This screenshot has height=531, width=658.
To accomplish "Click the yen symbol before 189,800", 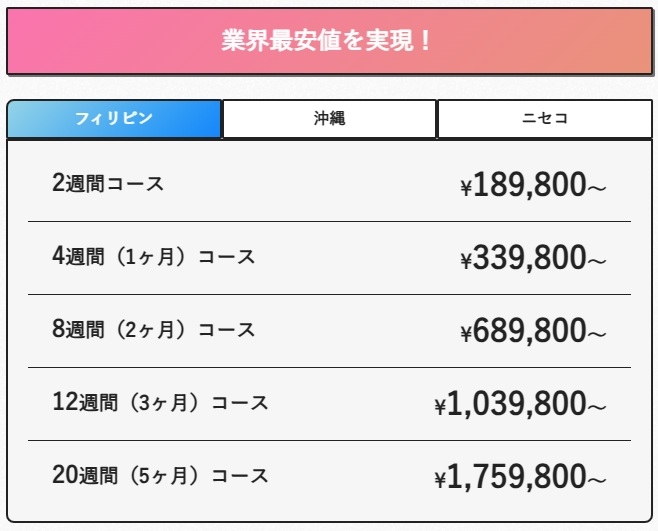I will [x=466, y=188].
